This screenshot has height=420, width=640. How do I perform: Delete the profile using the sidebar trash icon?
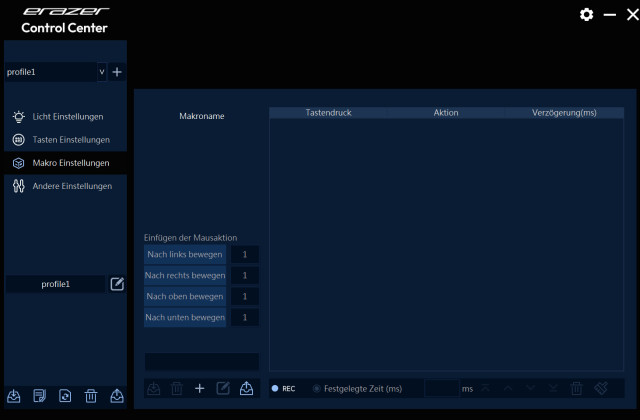pos(91,396)
